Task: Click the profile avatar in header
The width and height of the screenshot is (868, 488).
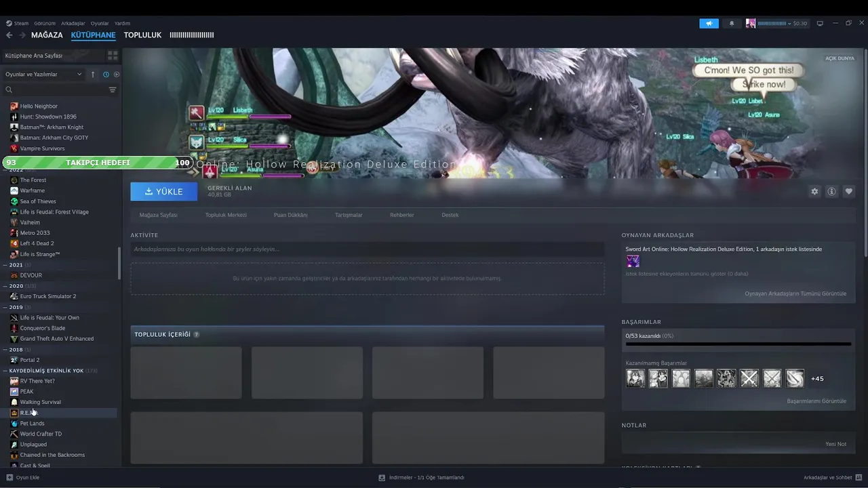Action: pos(751,23)
